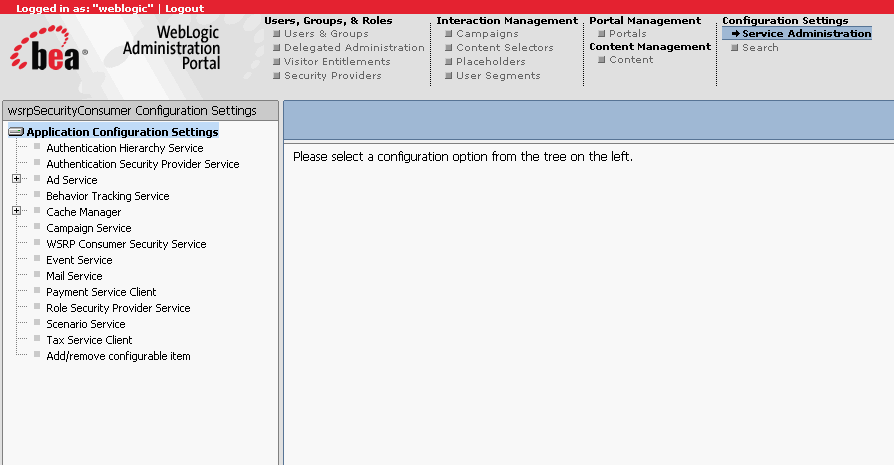Select Payment Service Client
The image size is (894, 465).
coord(101,292)
